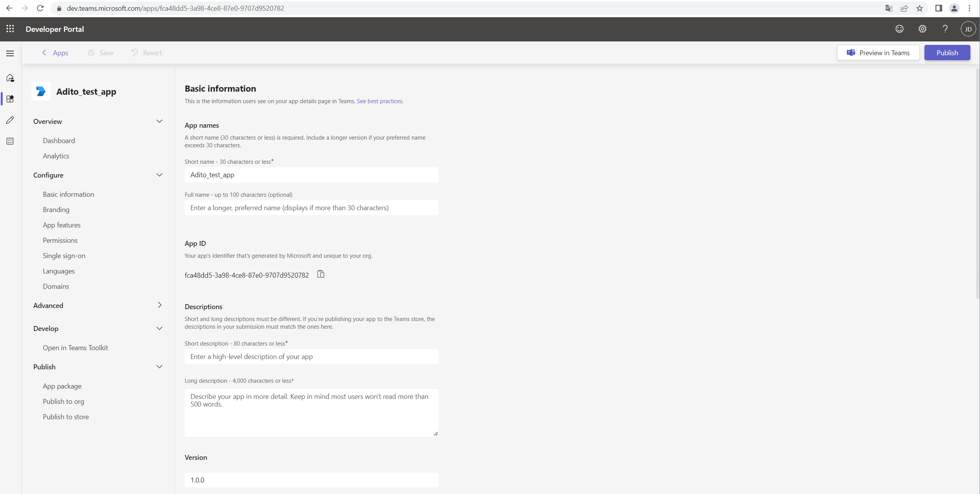Select Open in Teams Toolkit
This screenshot has width=980, height=494.
tap(76, 347)
